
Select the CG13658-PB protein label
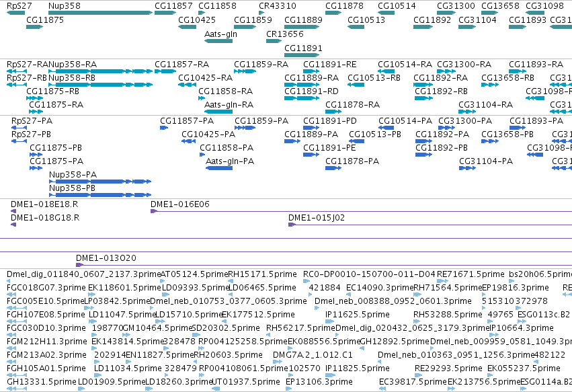[507, 134]
